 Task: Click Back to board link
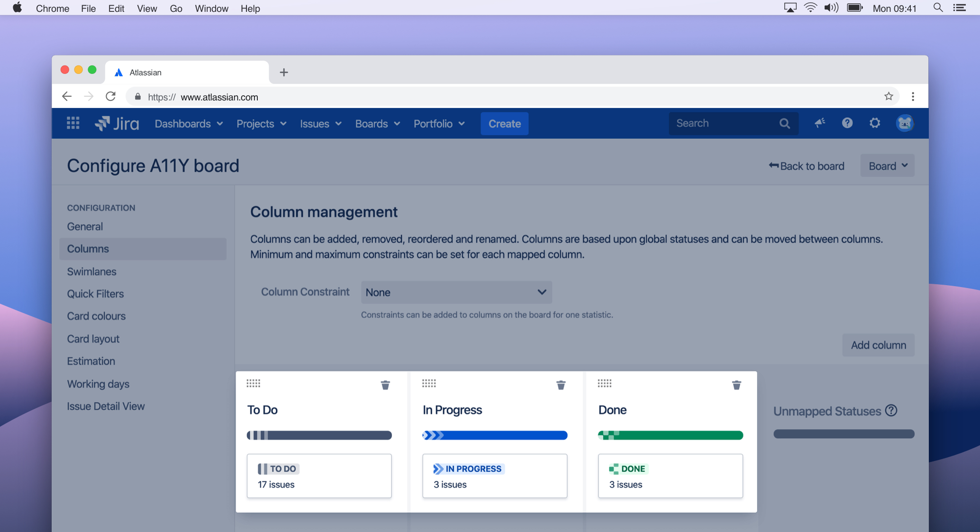click(807, 166)
